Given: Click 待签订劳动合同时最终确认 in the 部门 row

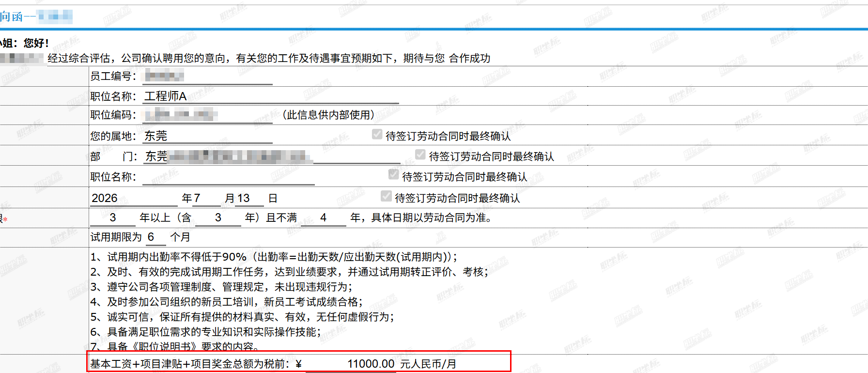Looking at the screenshot, I should (492, 156).
